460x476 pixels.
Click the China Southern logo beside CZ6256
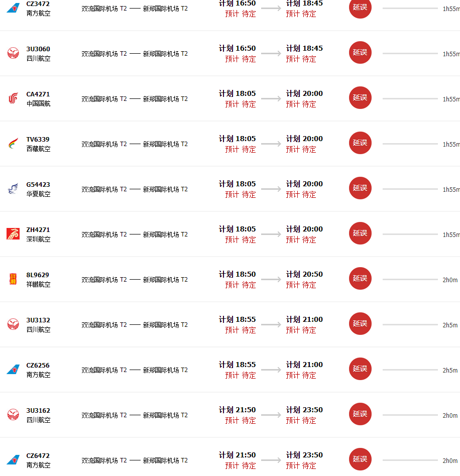pyautogui.click(x=13, y=369)
